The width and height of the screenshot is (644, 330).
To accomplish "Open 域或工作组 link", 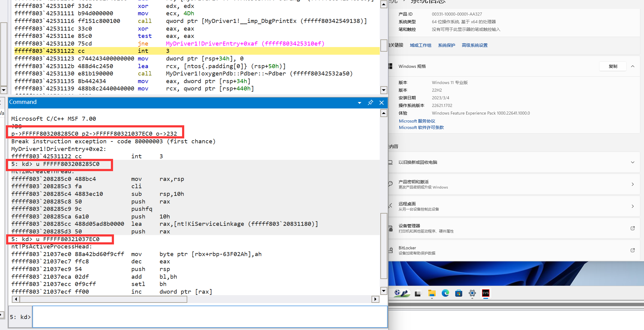I will (x=420, y=45).
